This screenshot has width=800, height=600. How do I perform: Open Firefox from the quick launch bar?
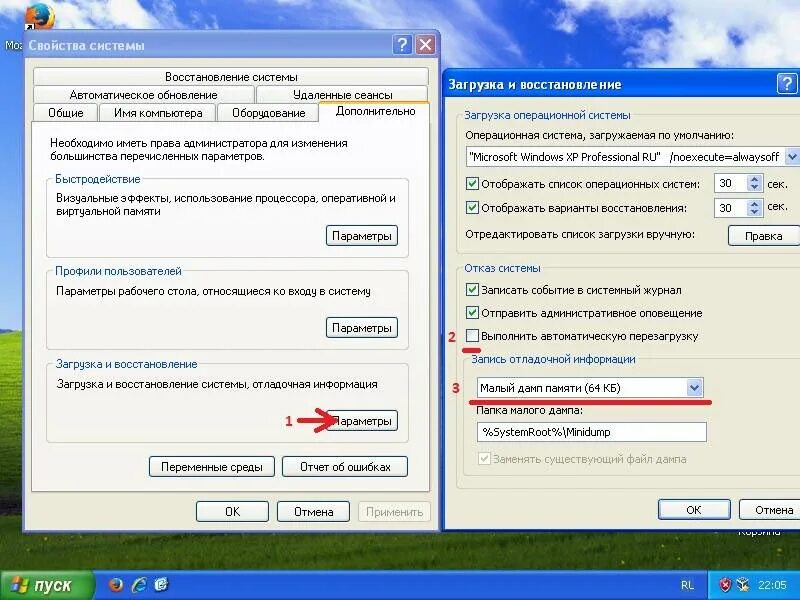(x=116, y=584)
